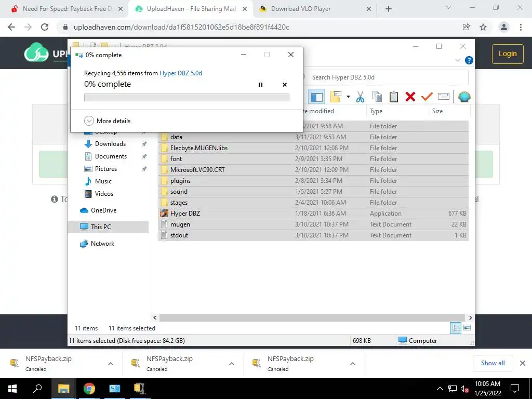The image size is (532, 399).
Task: Switch to the details view icon
Action: point(456,328)
